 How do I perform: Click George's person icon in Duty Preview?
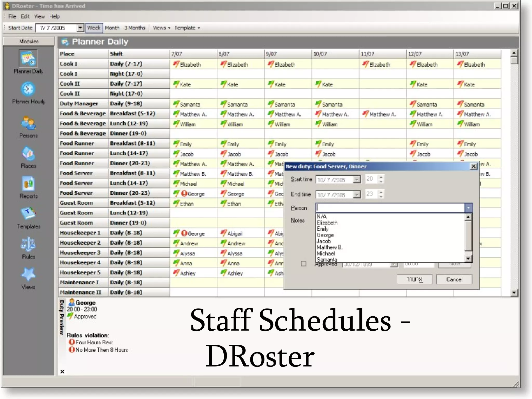point(71,302)
